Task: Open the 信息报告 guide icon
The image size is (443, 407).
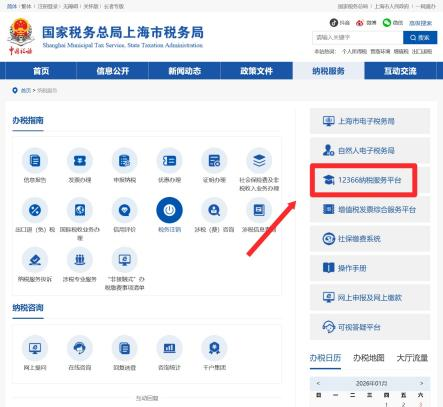Action: pos(35,161)
